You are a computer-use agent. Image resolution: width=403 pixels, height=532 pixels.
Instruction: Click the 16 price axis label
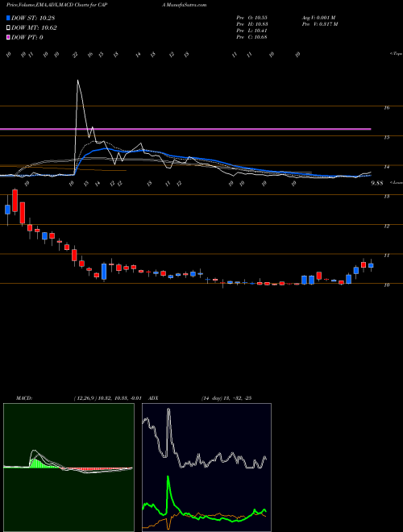coord(386,107)
